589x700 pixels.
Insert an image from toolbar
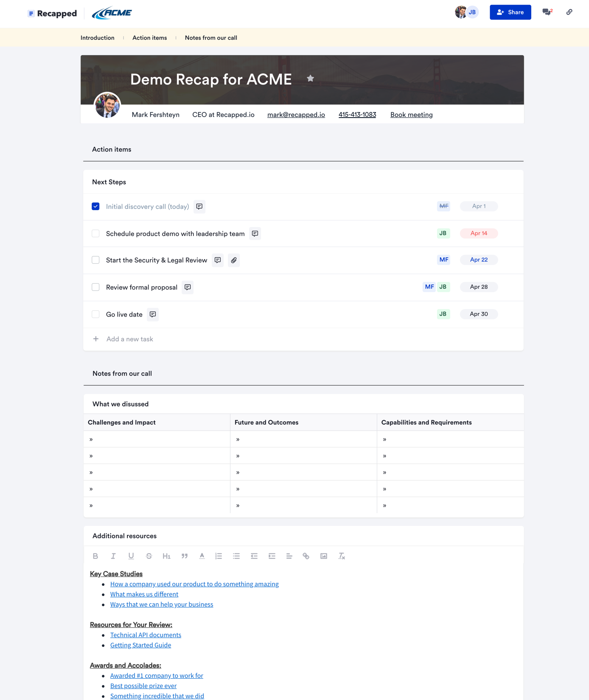(324, 556)
